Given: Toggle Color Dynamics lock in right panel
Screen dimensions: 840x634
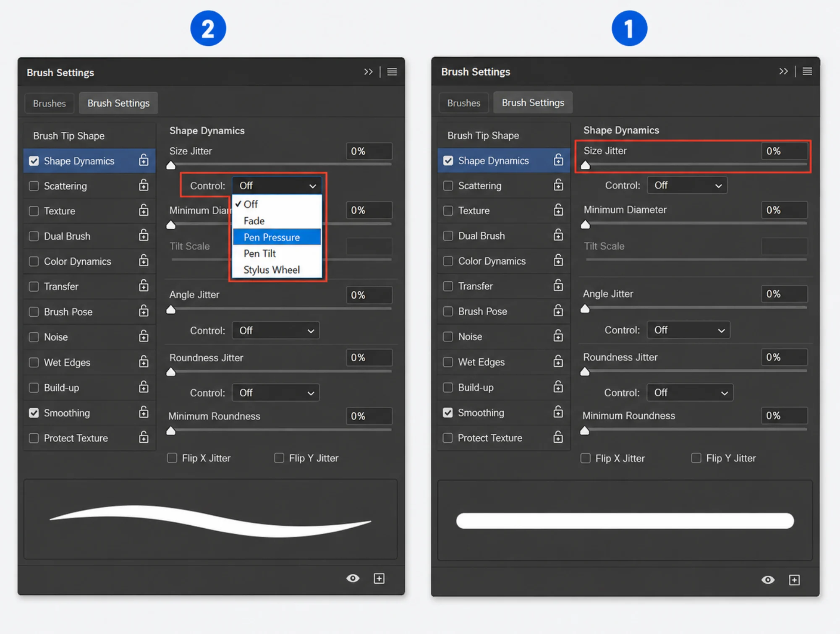Looking at the screenshot, I should coord(558,260).
